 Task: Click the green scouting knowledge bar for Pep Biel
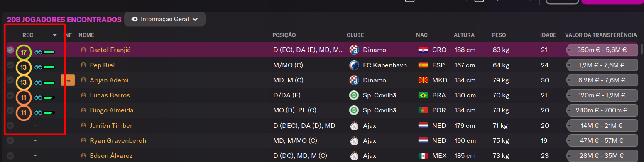pyautogui.click(x=49, y=67)
